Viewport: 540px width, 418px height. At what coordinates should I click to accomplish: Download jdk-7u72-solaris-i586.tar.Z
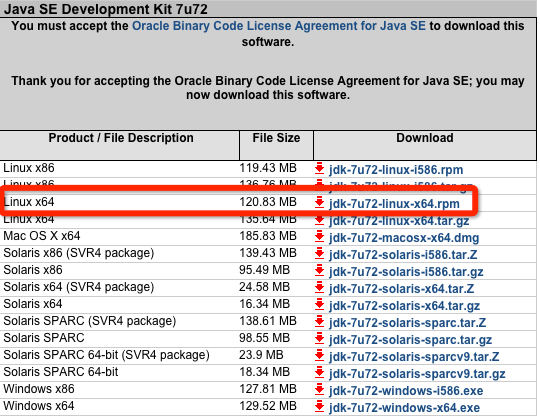tap(403, 255)
